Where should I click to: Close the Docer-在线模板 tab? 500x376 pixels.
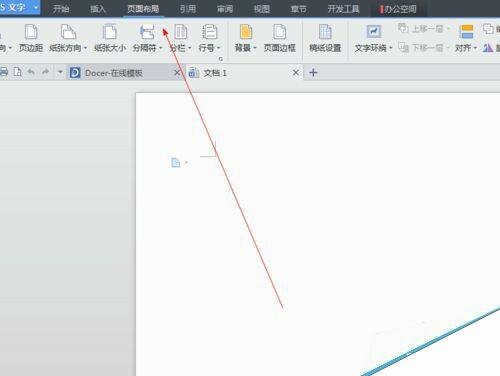(x=177, y=72)
